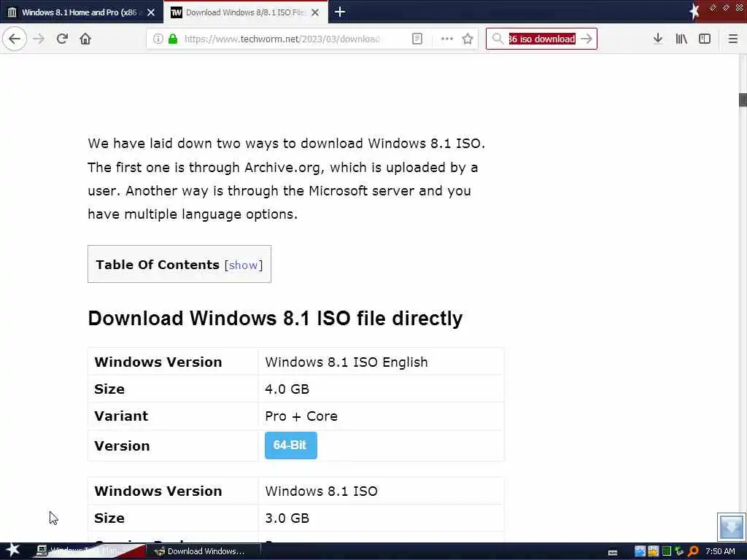Open the library bookshelf icon
747x560 pixels.
[x=681, y=39]
